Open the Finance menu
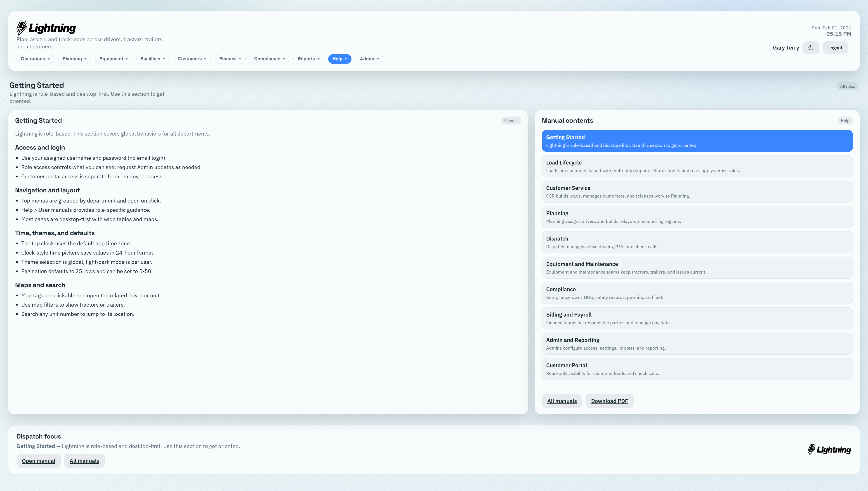Image resolution: width=868 pixels, height=491 pixels. (x=230, y=59)
